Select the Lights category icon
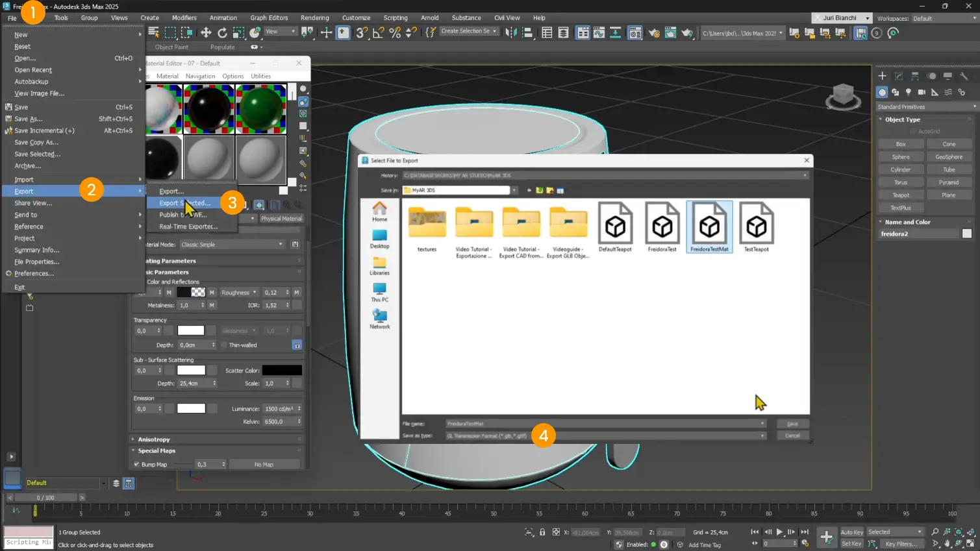Image resolution: width=980 pixels, height=551 pixels. pos(909,92)
